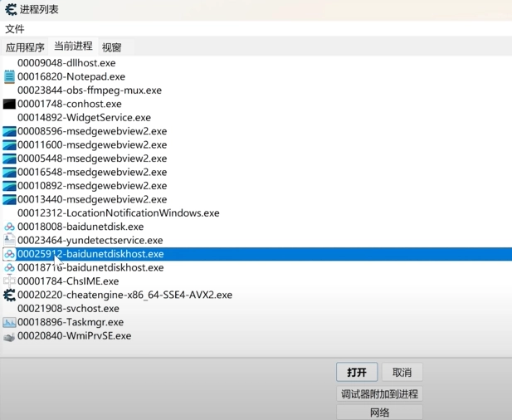Viewport: 512px width, 420px height.
Task: Click the WmiPrvSE.exe process icon
Action: coord(9,336)
